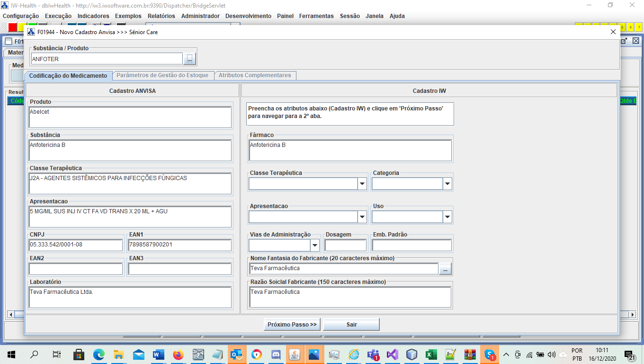Screen dimensions: 644x364
Task: Click the Nome Fantasia do Fabricante browse button
Action: coord(445,269)
